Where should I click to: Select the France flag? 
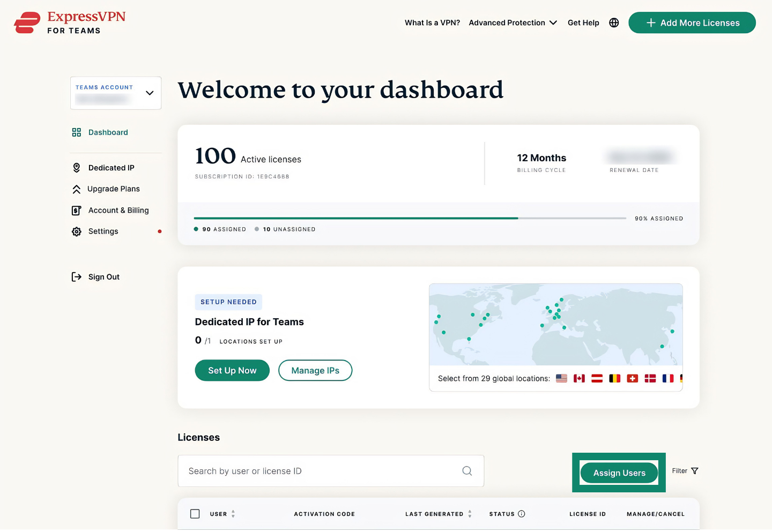[668, 378]
